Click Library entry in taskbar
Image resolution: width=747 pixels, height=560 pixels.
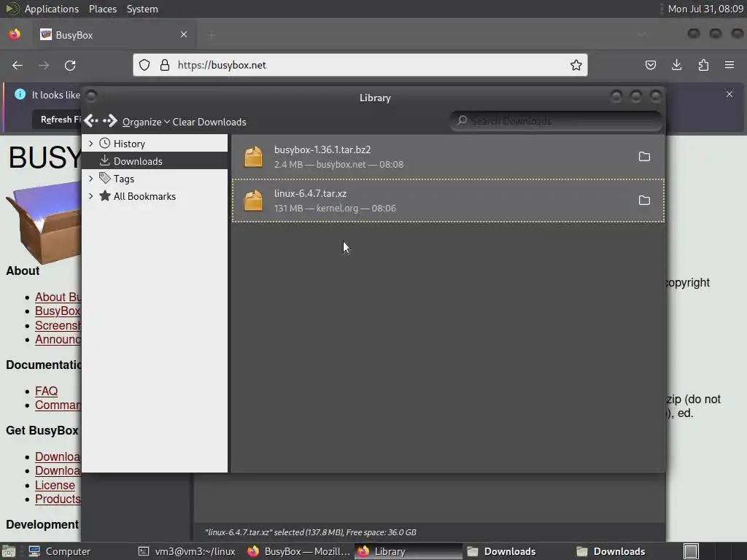[x=408, y=551]
